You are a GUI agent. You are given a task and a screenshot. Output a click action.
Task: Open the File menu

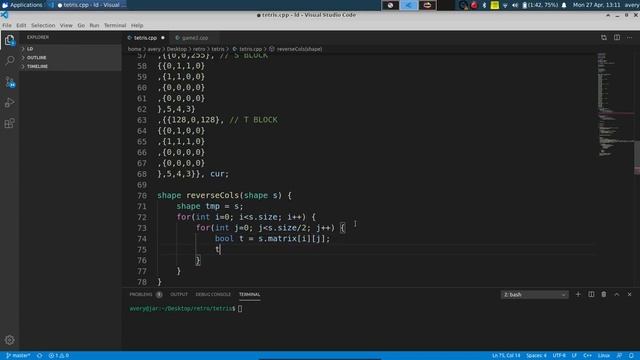click(x=7, y=25)
